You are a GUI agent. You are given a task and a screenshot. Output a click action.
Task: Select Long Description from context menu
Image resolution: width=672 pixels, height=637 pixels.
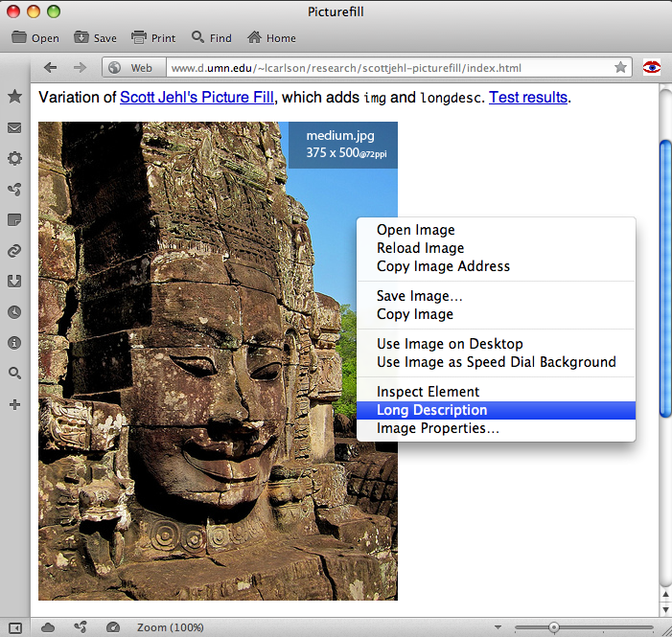pyautogui.click(x=431, y=410)
